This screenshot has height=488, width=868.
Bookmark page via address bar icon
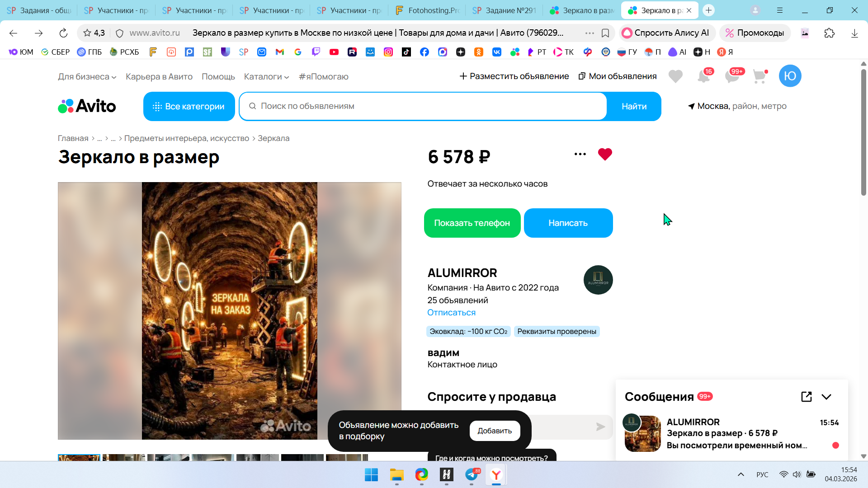click(x=605, y=33)
